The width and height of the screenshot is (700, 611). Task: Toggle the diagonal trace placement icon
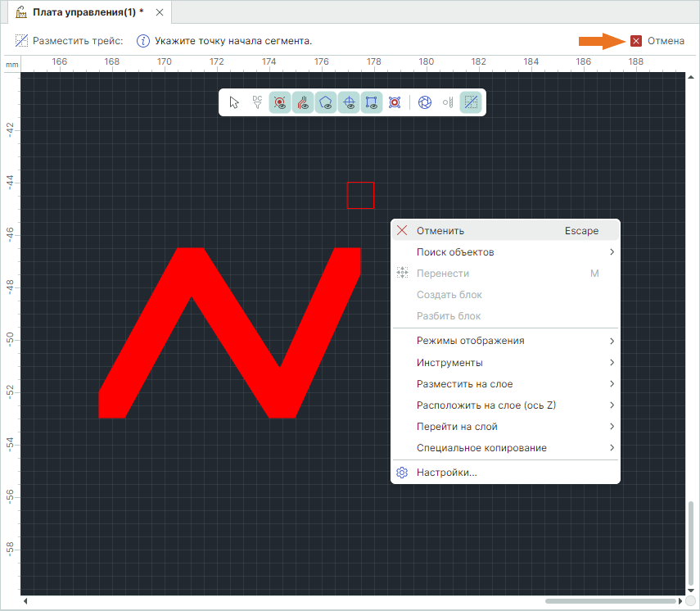tap(471, 102)
